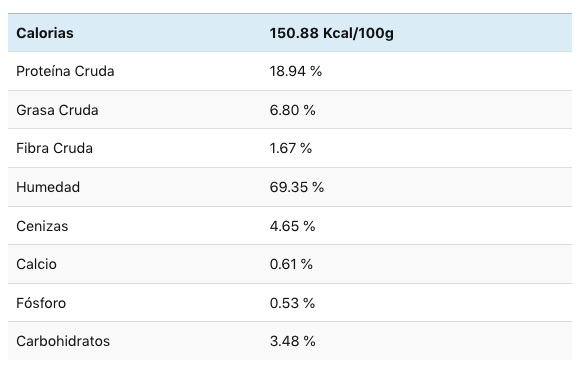Click the percent sign in Humedad row

[318, 187]
